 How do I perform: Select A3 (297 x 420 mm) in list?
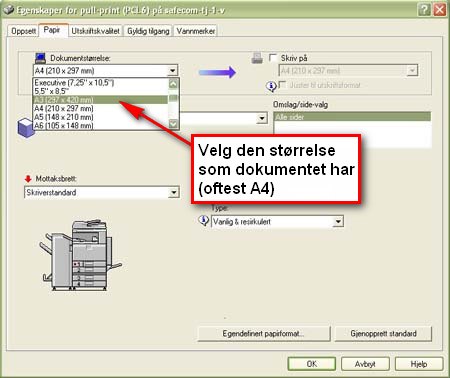100,100
